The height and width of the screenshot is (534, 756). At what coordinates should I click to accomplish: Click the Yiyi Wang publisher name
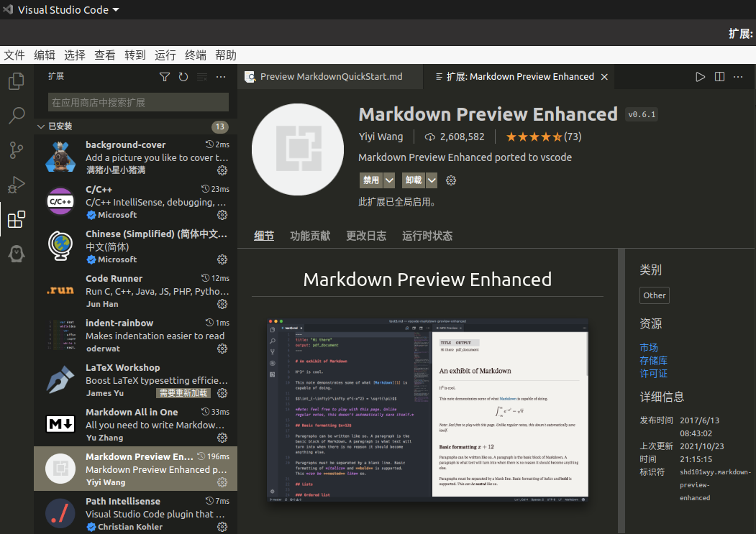381,137
